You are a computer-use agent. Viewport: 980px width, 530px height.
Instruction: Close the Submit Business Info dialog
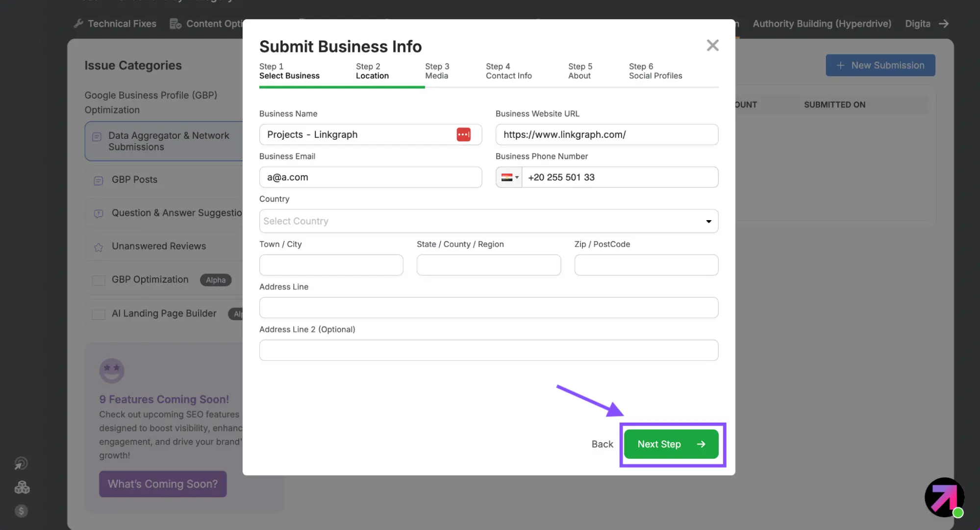coord(712,46)
